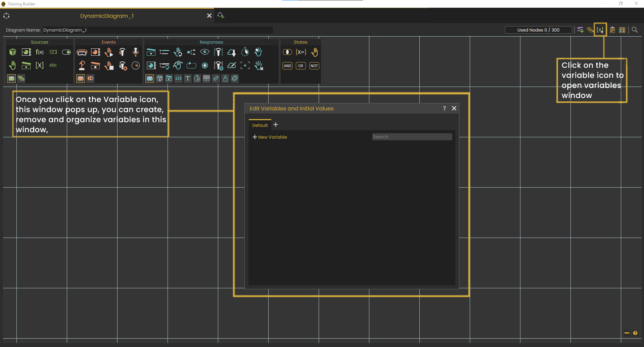Image resolution: width=644 pixels, height=347 pixels.
Task: Select the f(x) function source node
Action: (x=40, y=52)
